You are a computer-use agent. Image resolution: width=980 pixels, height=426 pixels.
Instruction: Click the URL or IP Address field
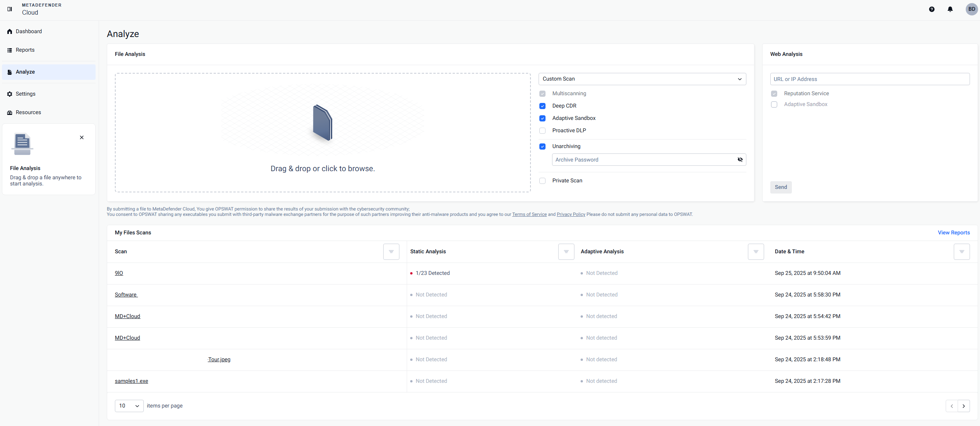click(869, 79)
